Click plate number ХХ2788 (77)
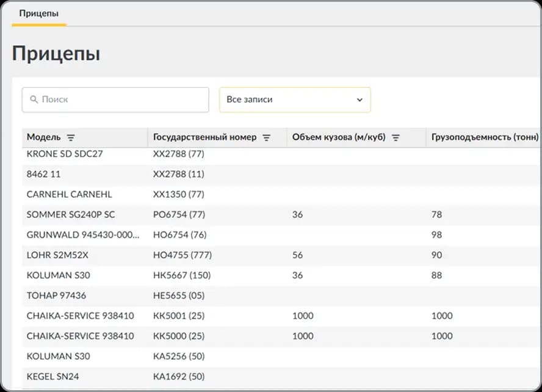Image resolution: width=542 pixels, height=392 pixels. pos(179,154)
